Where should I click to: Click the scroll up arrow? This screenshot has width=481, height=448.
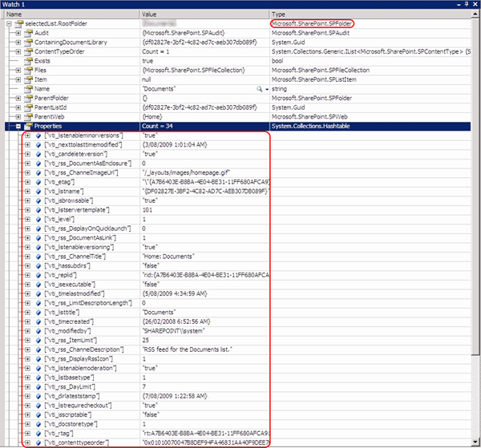coord(475,14)
